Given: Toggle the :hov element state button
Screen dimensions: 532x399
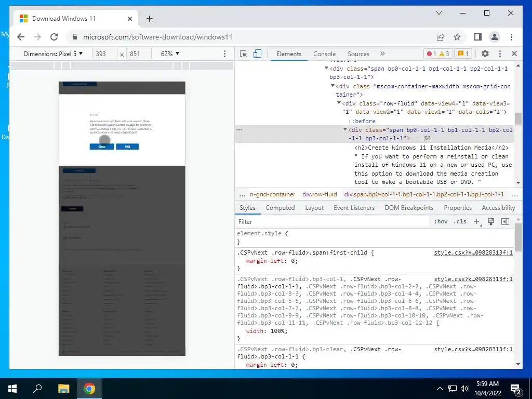Looking at the screenshot, I should [441, 221].
